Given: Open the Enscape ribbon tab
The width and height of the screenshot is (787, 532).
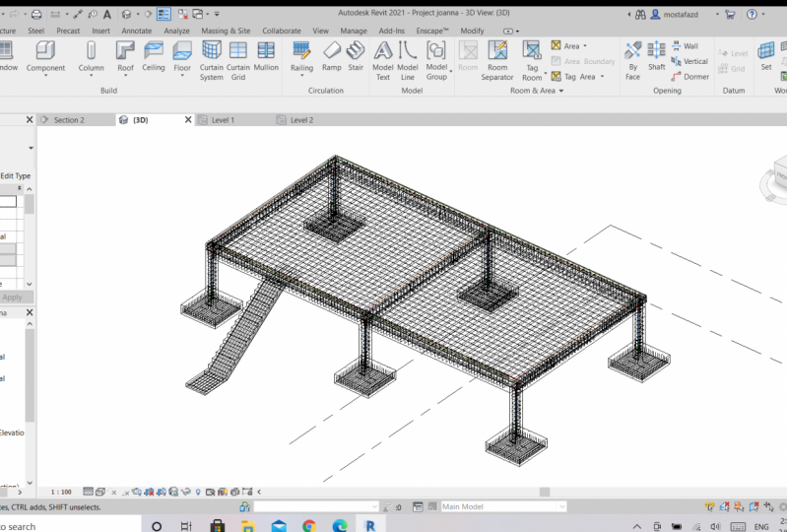Looking at the screenshot, I should (x=432, y=31).
